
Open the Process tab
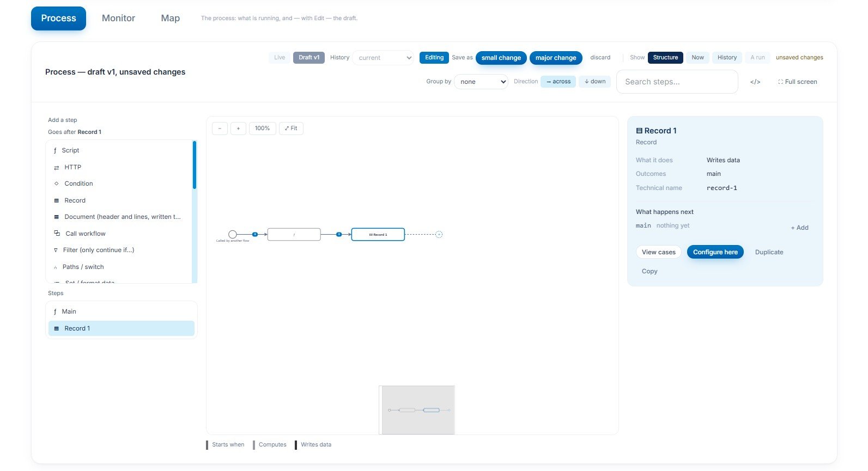58,18
